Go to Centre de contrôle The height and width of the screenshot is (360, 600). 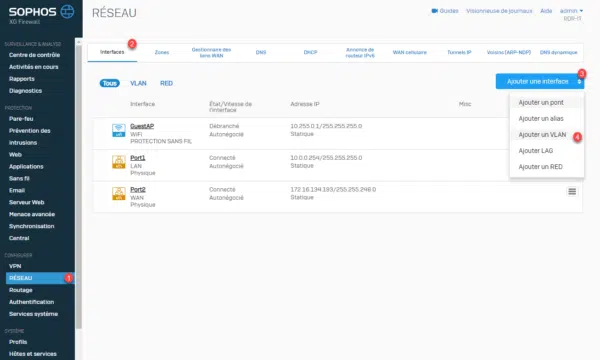(x=34, y=55)
